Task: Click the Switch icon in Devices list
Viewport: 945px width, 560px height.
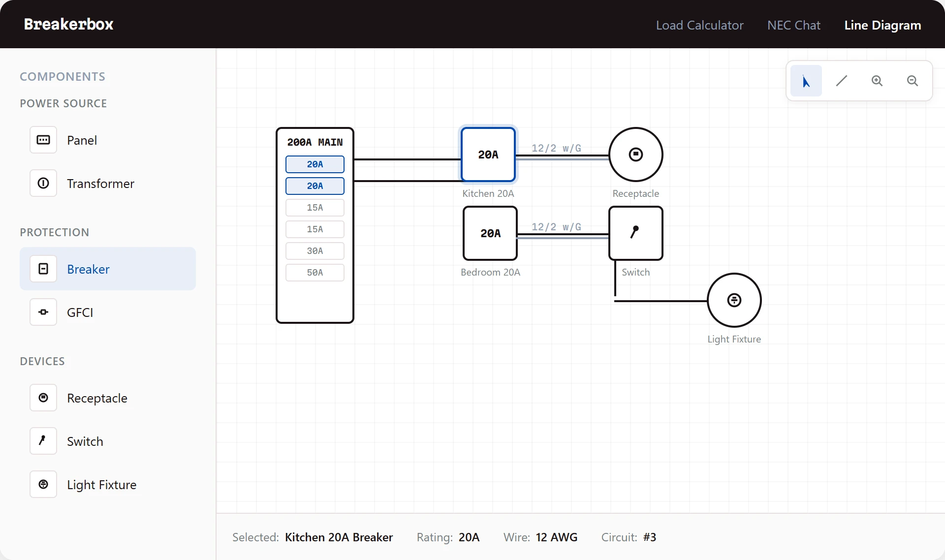Action: click(x=43, y=441)
